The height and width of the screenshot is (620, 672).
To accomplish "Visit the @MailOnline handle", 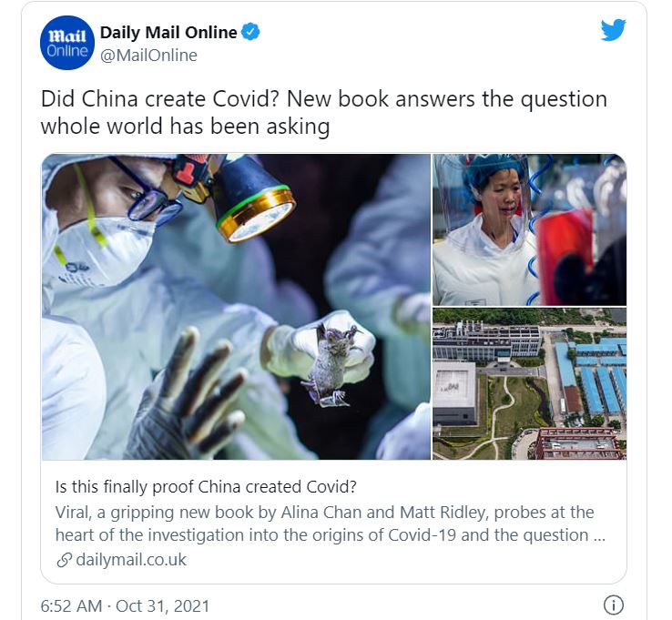I will (x=148, y=56).
